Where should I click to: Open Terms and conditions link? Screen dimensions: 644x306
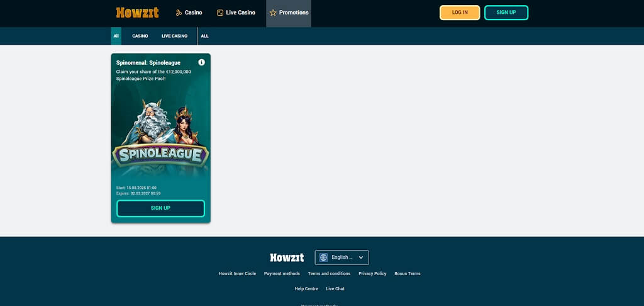tap(329, 274)
